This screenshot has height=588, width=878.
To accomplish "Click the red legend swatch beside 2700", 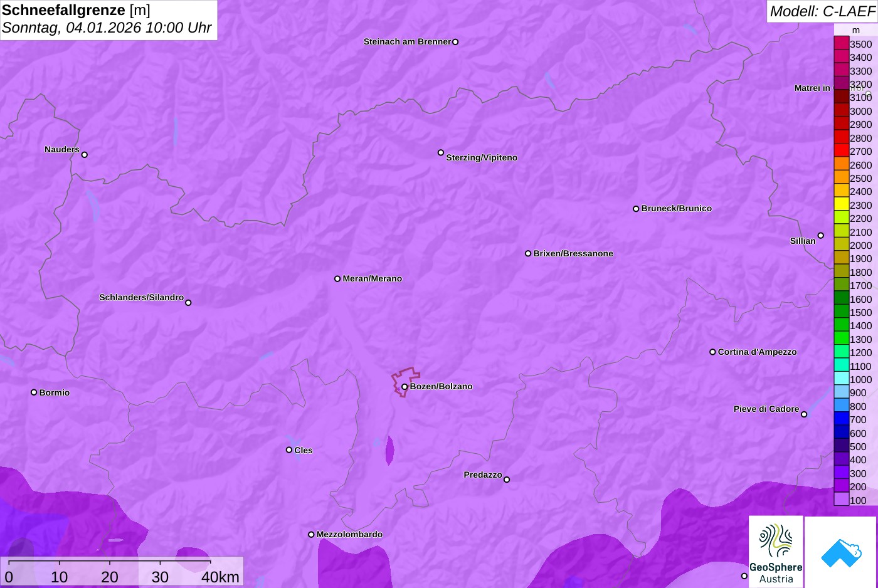I will pyautogui.click(x=842, y=150).
